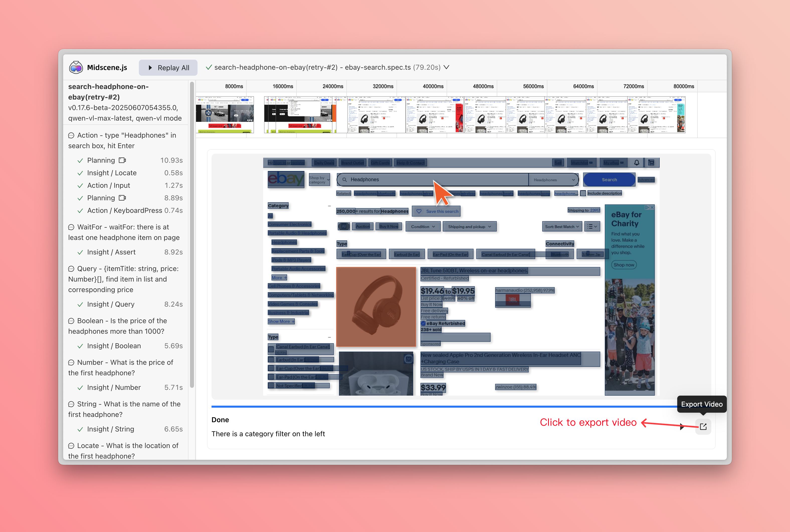Click the video icon beside first Planning
The height and width of the screenshot is (532, 790).
tap(123, 160)
